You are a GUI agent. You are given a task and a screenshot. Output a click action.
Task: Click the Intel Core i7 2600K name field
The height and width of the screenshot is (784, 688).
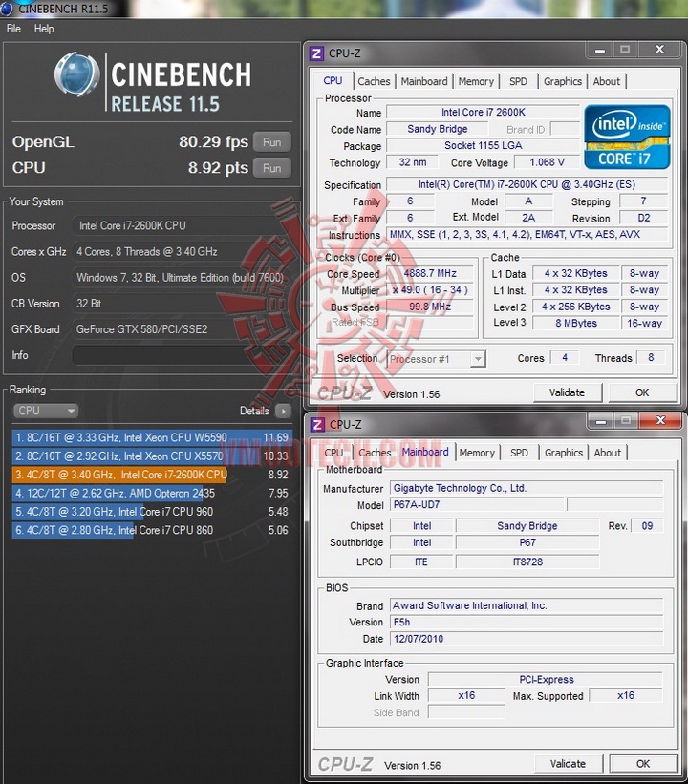click(483, 113)
